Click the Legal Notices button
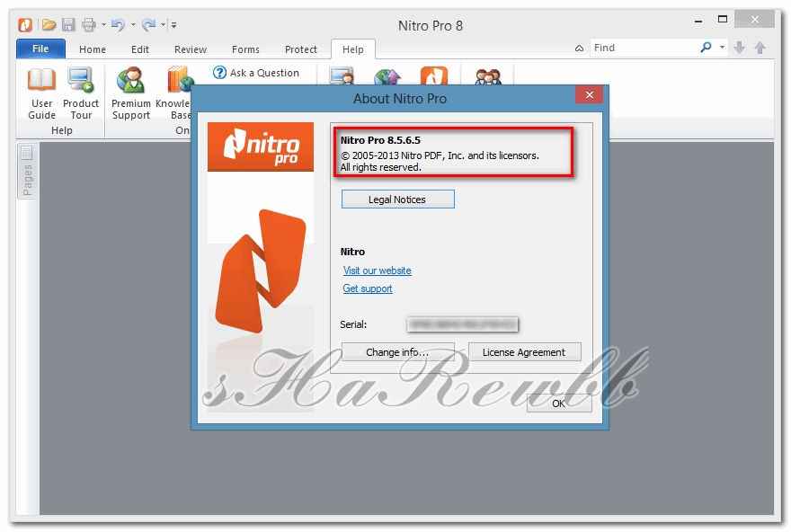 (x=397, y=199)
